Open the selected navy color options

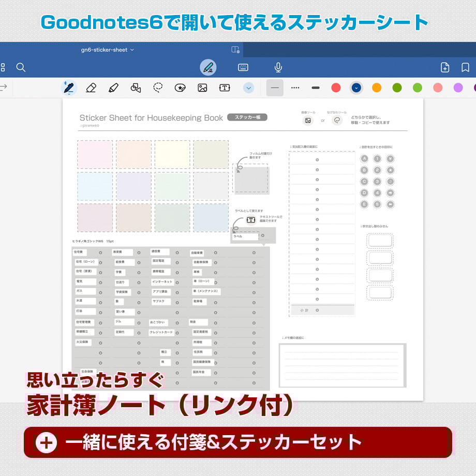click(x=356, y=88)
